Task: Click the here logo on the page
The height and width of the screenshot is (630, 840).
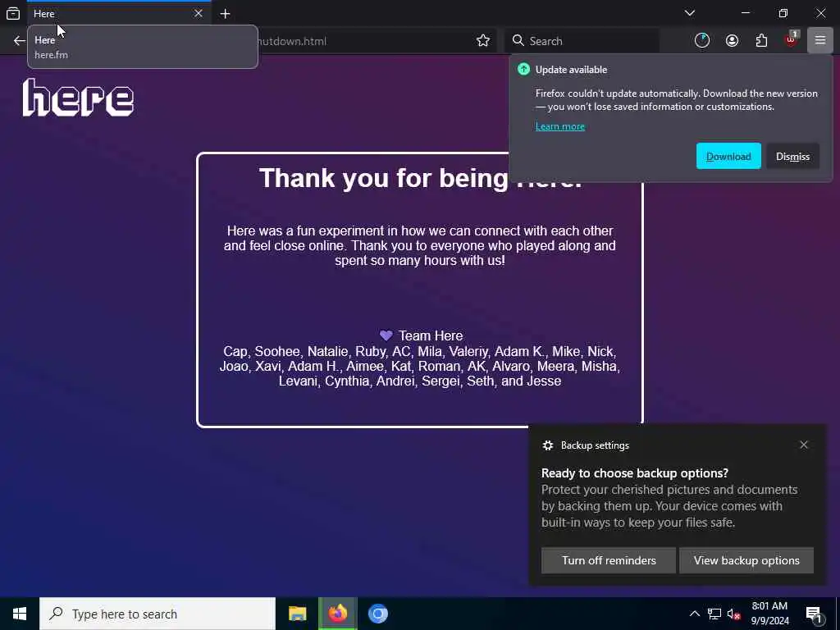Action: point(78,98)
